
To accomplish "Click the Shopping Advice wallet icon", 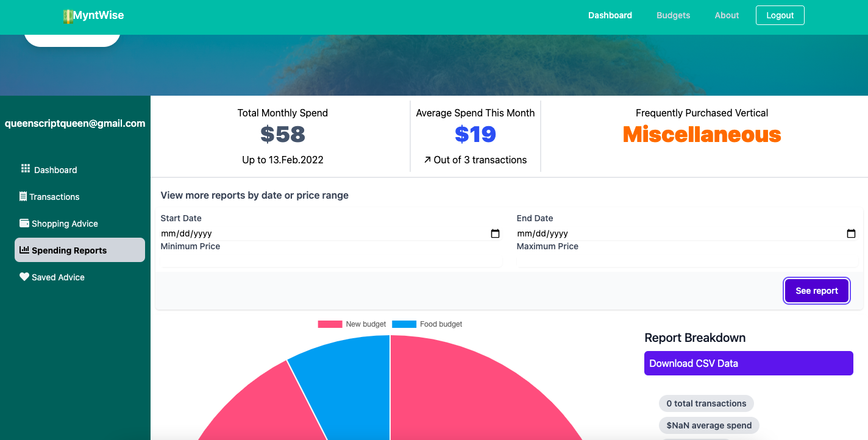I will (24, 223).
